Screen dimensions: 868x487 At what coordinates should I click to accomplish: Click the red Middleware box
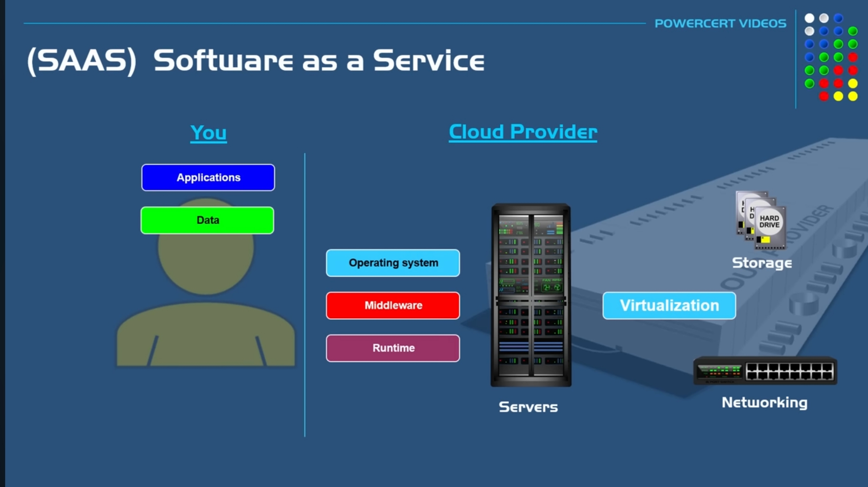tap(393, 305)
